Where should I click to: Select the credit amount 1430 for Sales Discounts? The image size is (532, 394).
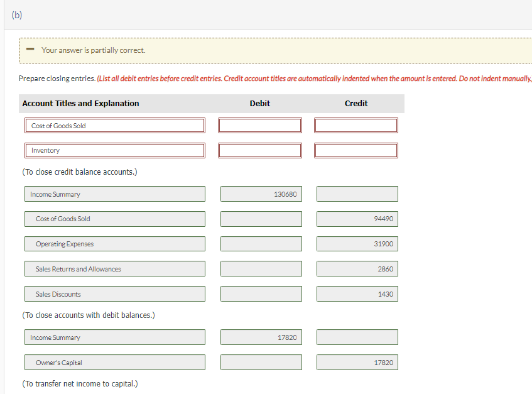(x=357, y=293)
